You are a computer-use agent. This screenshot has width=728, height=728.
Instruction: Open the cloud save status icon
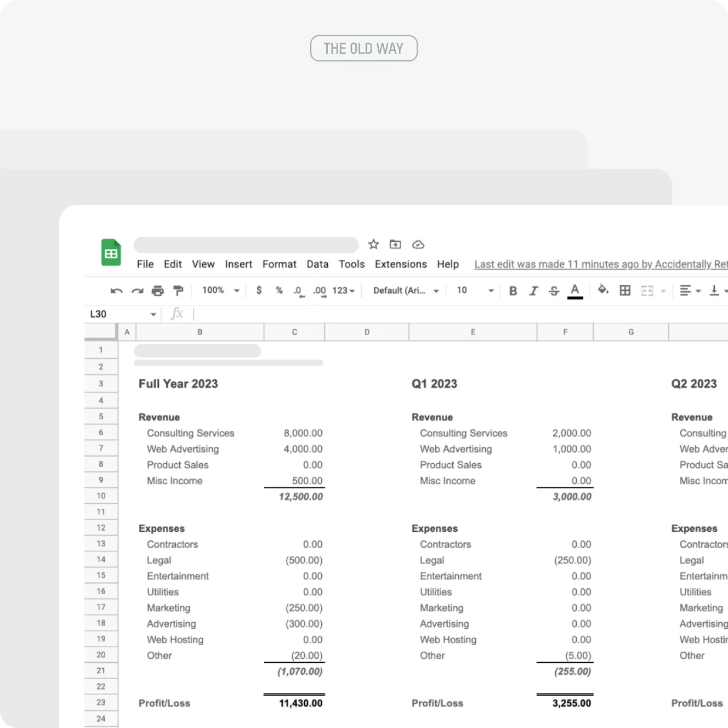click(x=418, y=244)
